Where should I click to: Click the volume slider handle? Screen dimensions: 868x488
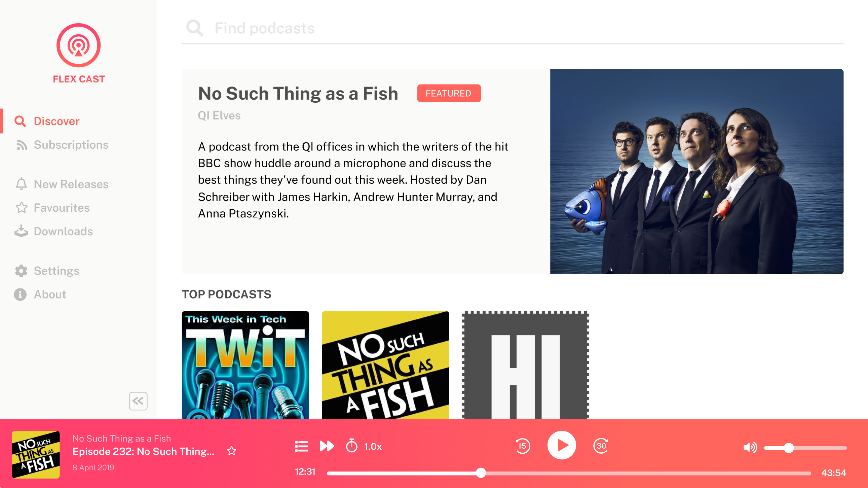789,448
